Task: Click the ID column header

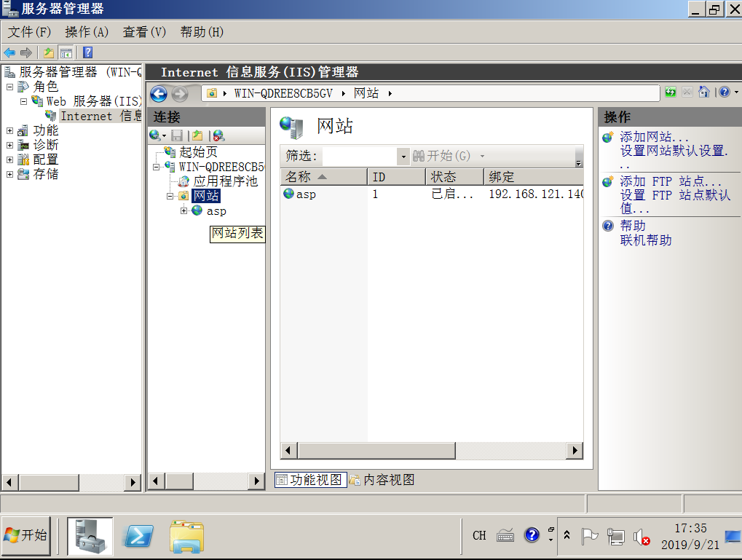Action: (396, 177)
